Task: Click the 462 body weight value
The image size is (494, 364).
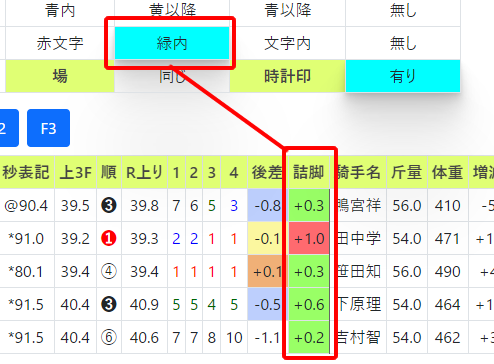Action: 448,338
